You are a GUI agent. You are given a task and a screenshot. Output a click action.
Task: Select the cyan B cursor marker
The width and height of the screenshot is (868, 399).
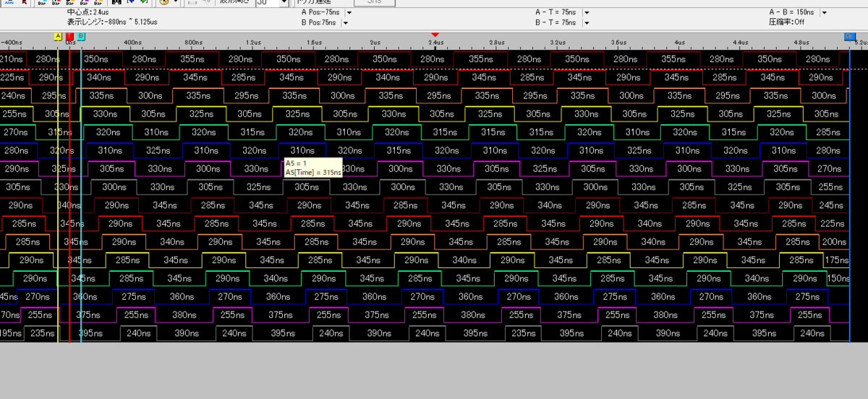(x=81, y=36)
